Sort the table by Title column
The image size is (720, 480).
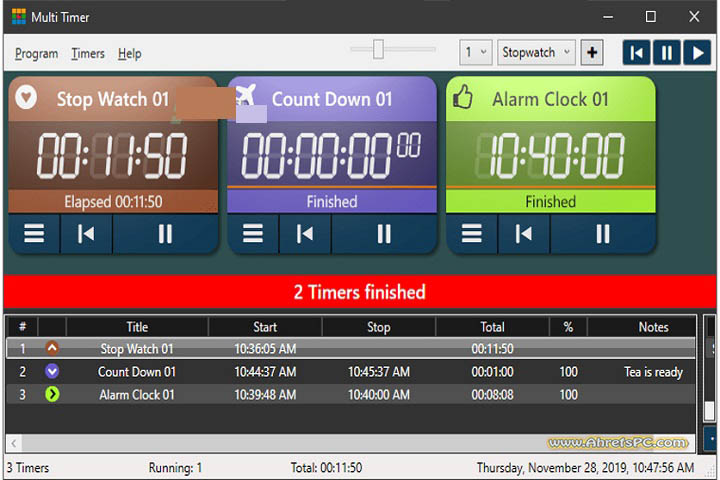click(137, 327)
